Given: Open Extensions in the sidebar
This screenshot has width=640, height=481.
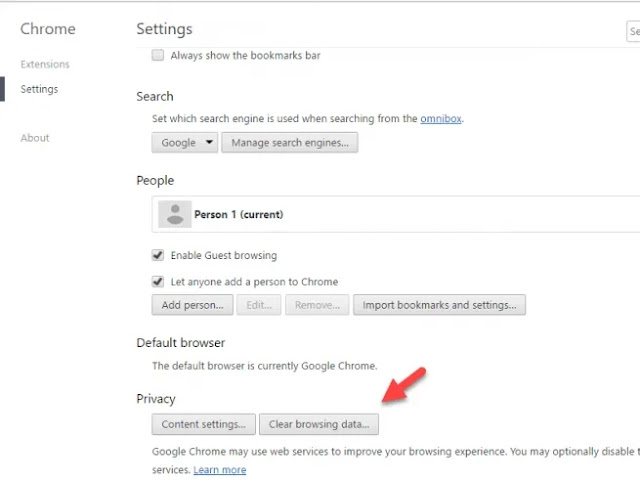Looking at the screenshot, I should tap(44, 64).
